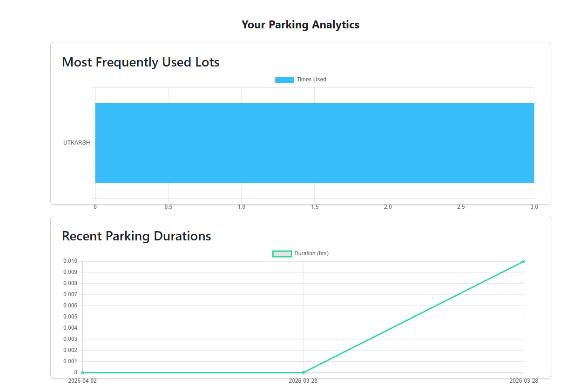Click the 0.010 label on the duration axis

click(x=70, y=261)
